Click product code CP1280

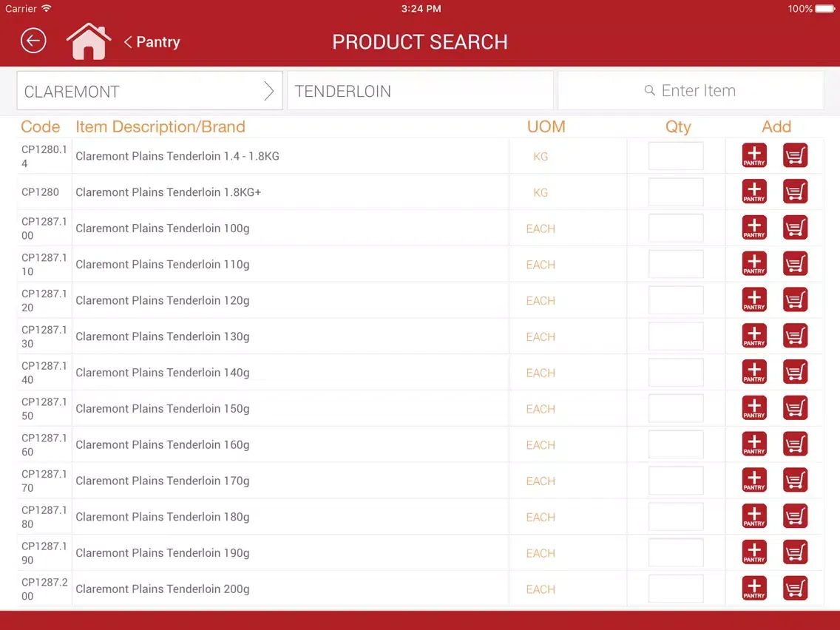pos(40,192)
